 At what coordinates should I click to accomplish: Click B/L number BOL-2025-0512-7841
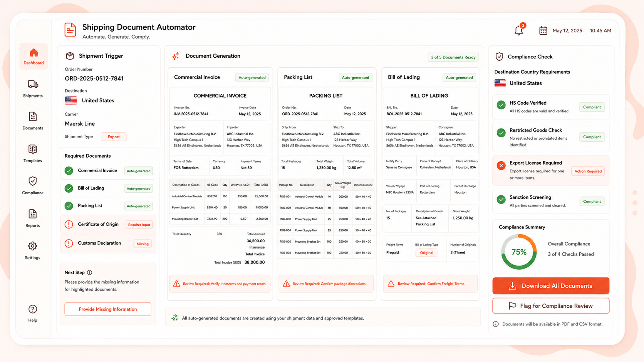pyautogui.click(x=404, y=114)
